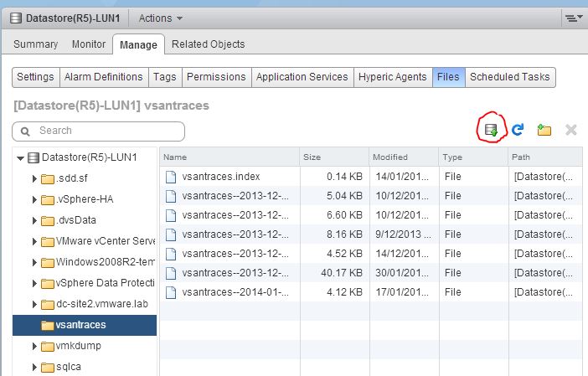
Task: Select the vSphere Data Protection folder name
Action: point(105,283)
